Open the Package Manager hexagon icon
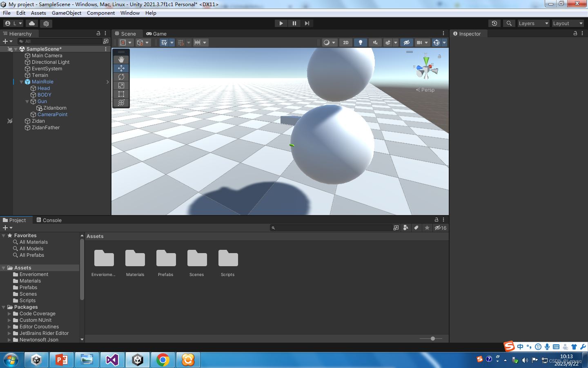The image size is (588, 368). (x=46, y=23)
